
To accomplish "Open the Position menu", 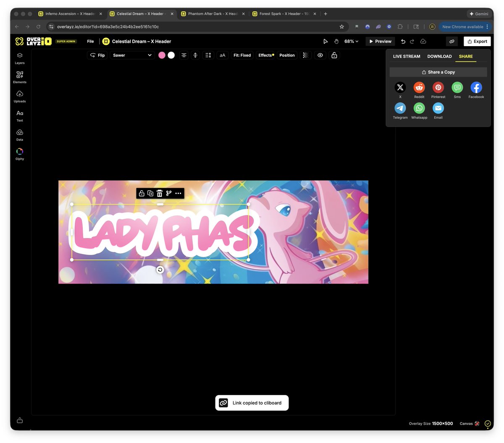I will click(287, 55).
